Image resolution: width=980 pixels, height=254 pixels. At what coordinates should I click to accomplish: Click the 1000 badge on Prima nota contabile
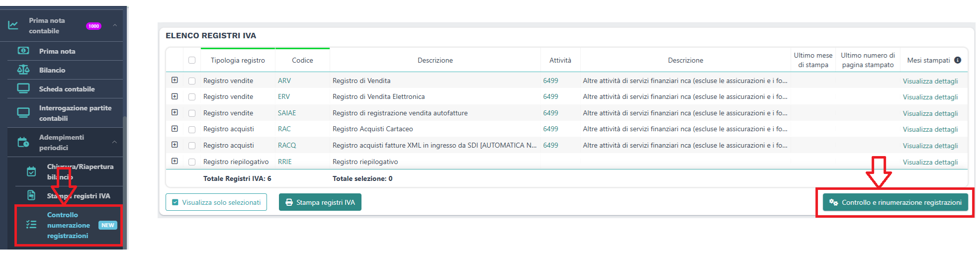(x=93, y=26)
